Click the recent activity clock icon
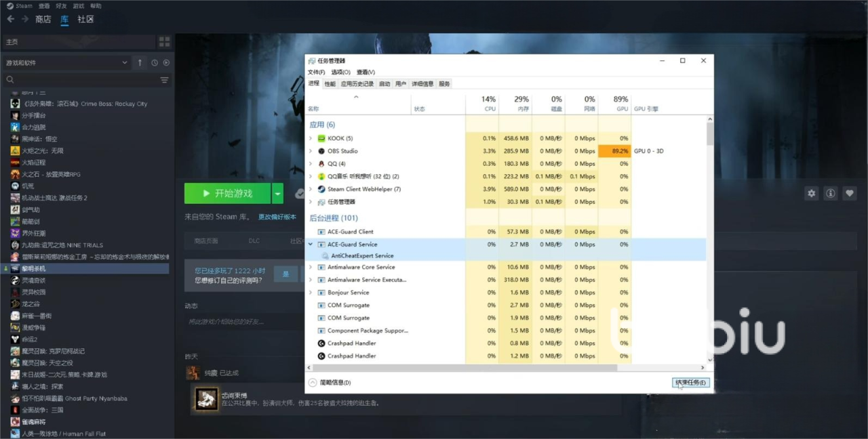 [155, 63]
